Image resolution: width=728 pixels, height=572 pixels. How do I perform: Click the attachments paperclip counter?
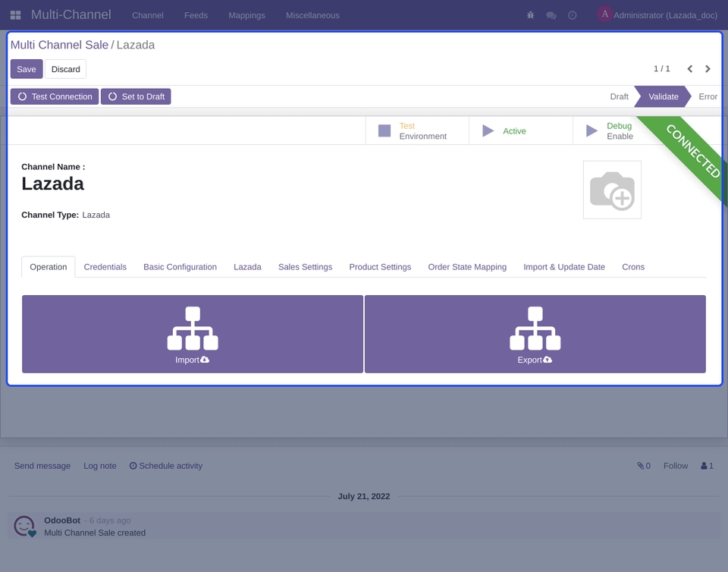coord(644,466)
